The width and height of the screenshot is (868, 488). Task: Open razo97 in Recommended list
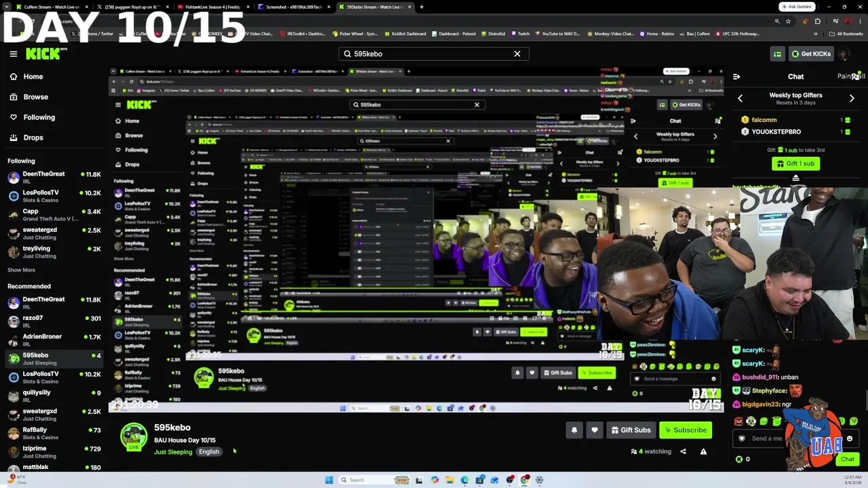53,321
